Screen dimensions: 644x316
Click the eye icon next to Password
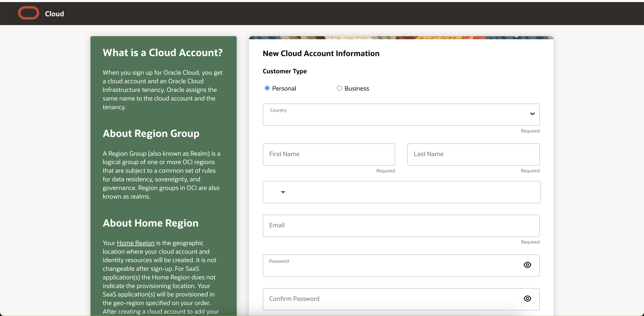(x=527, y=265)
